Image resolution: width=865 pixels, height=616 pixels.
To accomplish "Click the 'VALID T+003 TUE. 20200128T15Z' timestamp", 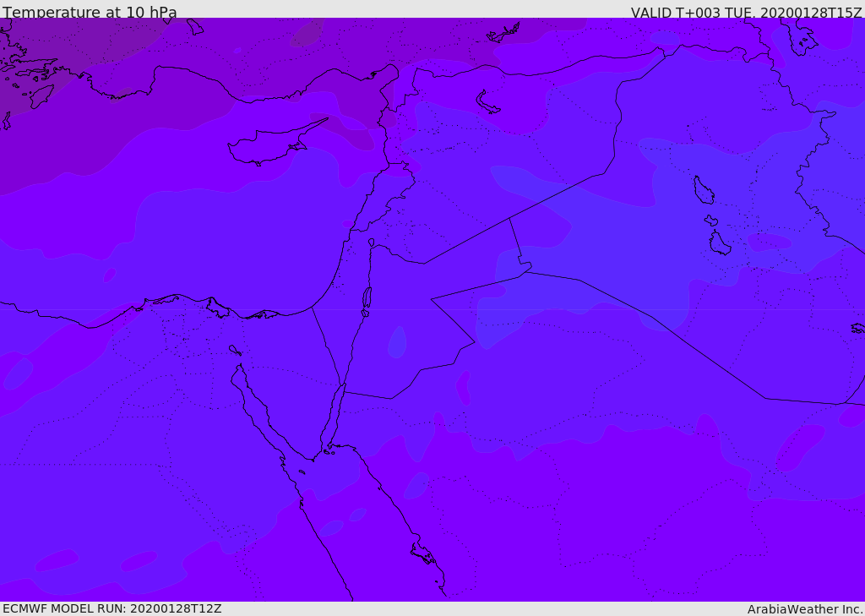I will pos(747,12).
